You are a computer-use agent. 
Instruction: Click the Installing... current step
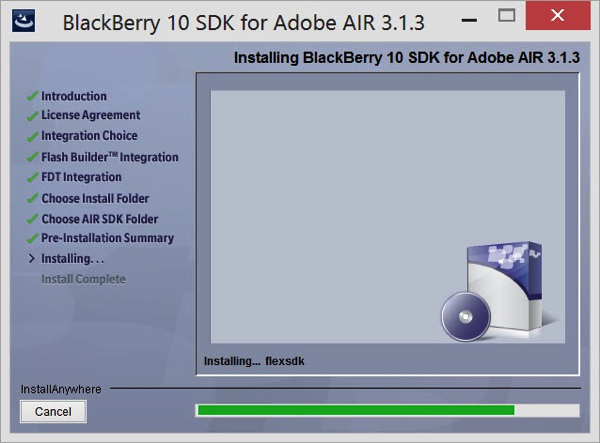click(72, 259)
